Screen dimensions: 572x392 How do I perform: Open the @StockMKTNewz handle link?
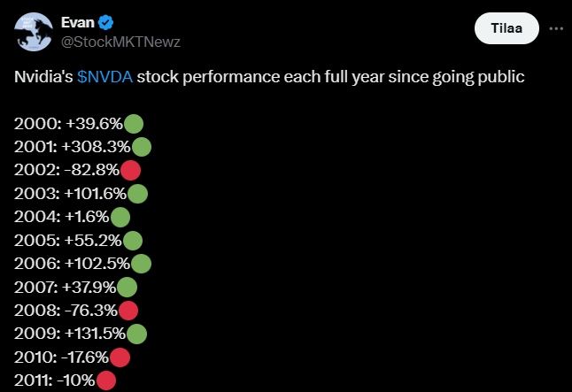pyautogui.click(x=120, y=42)
